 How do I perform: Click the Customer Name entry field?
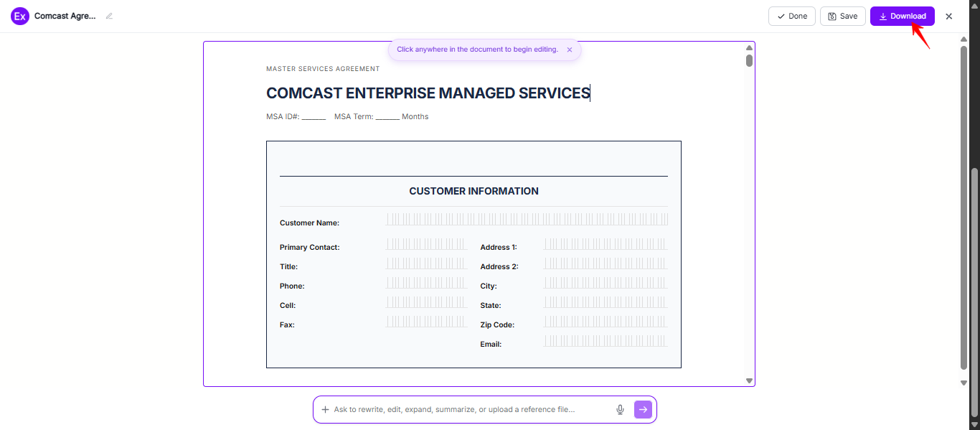pos(527,219)
